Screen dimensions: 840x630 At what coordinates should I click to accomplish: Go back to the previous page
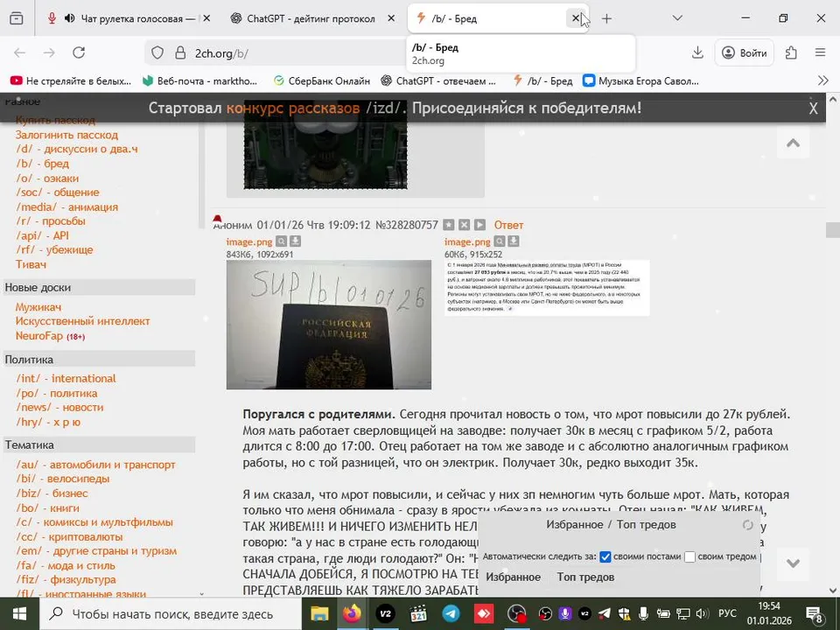click(20, 52)
